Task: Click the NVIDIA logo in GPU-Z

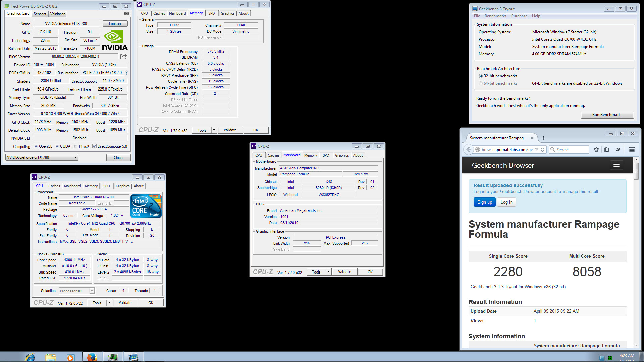Action: pyautogui.click(x=114, y=40)
